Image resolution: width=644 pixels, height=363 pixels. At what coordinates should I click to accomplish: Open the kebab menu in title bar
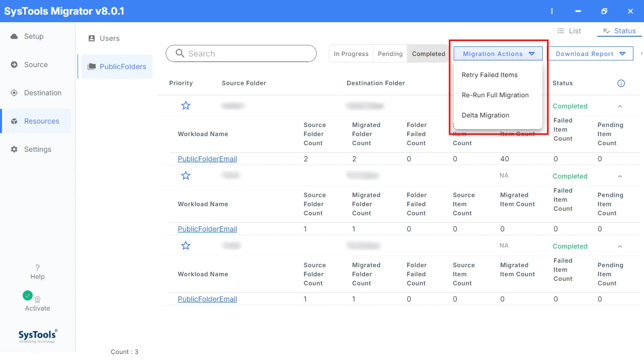pyautogui.click(x=552, y=11)
